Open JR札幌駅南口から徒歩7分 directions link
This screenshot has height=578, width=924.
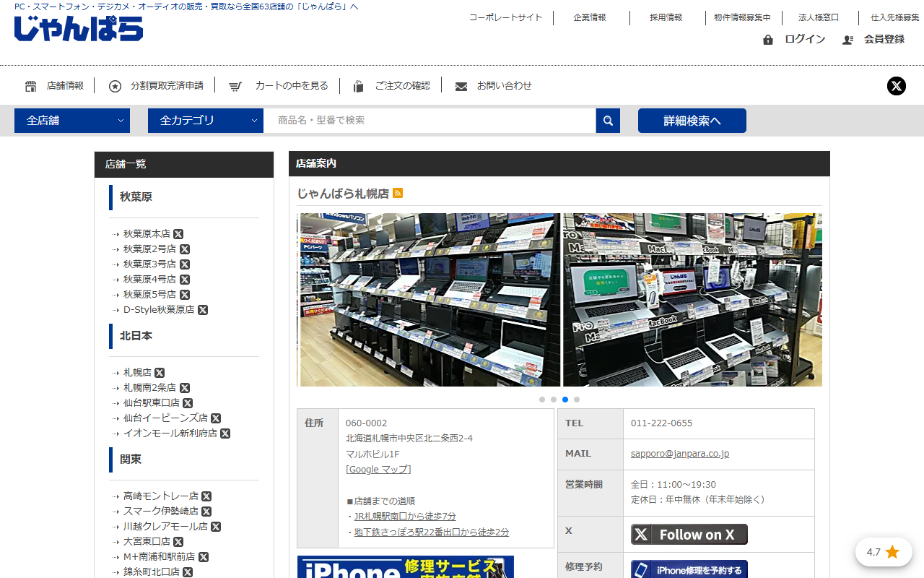(x=405, y=517)
